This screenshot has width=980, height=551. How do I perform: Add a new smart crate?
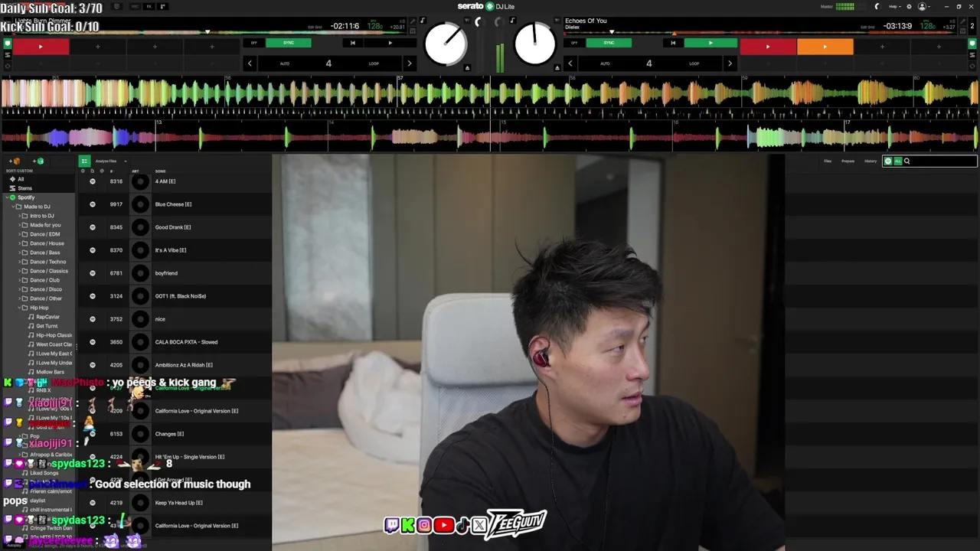[x=38, y=161]
